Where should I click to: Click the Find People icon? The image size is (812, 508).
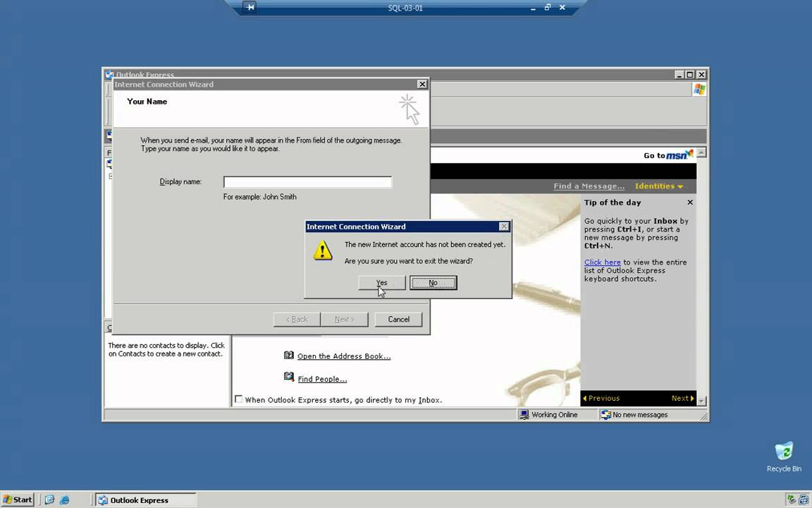pos(289,377)
